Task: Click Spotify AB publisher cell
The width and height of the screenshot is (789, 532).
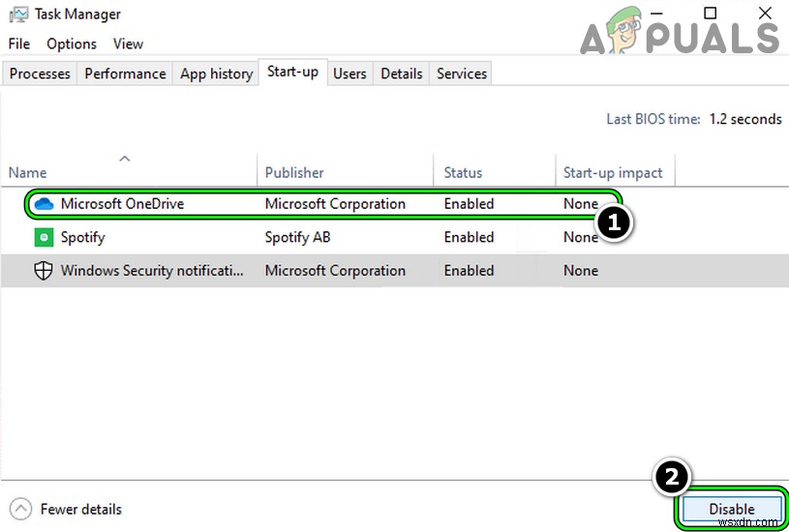Action: pyautogui.click(x=297, y=237)
